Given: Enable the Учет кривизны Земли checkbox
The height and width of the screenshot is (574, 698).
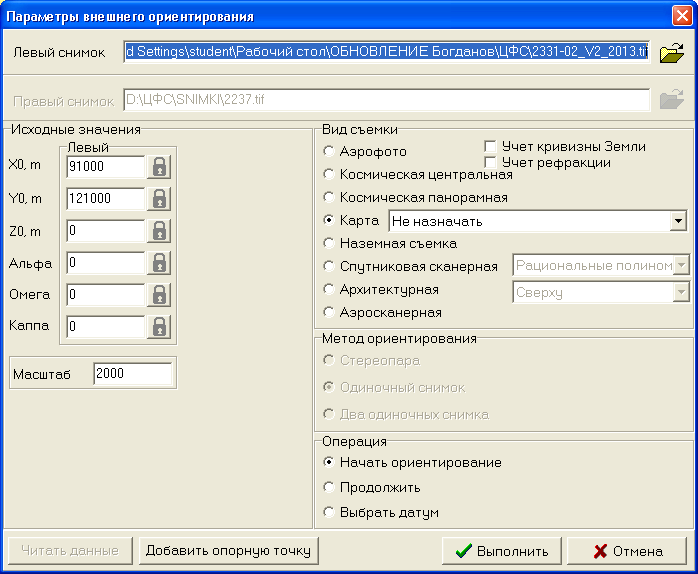Looking at the screenshot, I should point(491,146).
